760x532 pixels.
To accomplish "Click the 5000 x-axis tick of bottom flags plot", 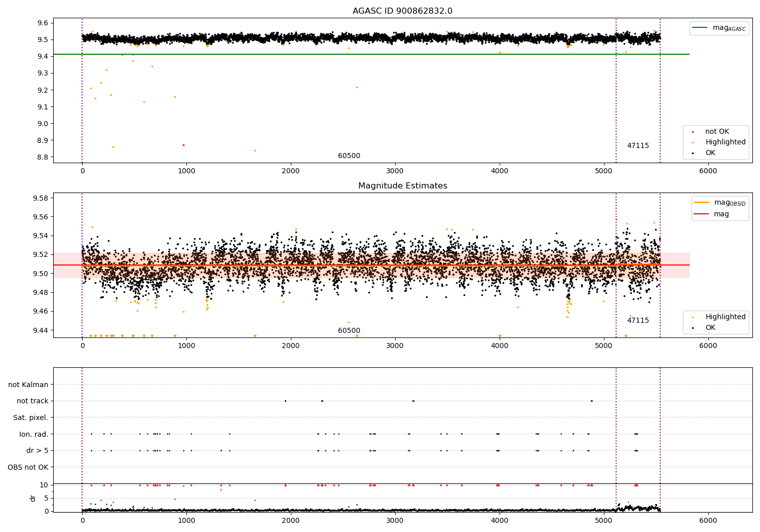I will pyautogui.click(x=604, y=520).
